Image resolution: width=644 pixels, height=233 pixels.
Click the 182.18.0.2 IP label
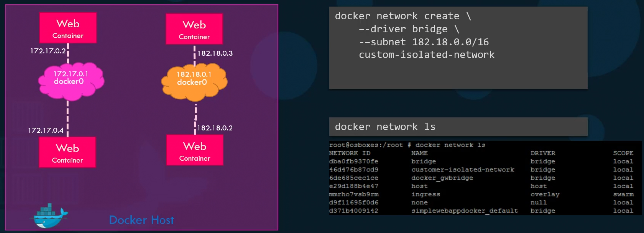point(215,128)
